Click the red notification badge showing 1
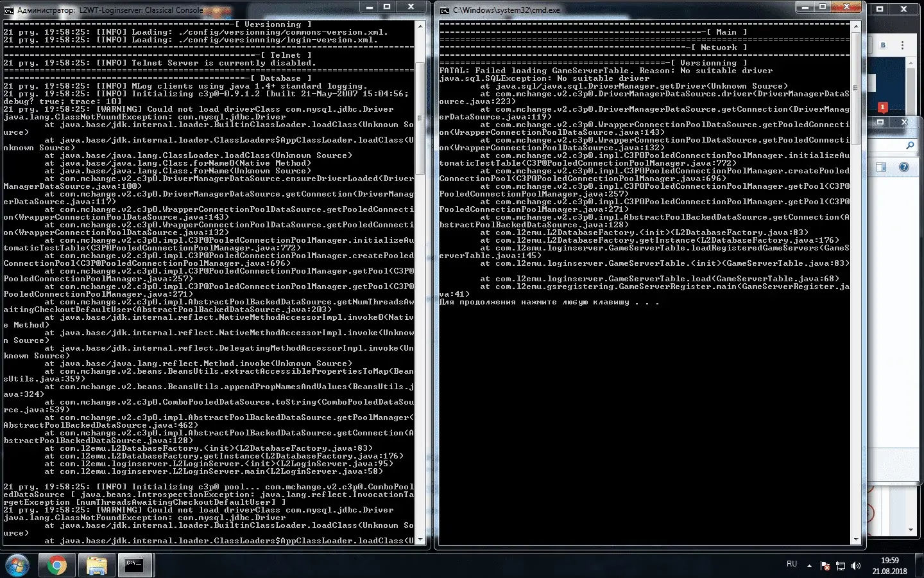 point(883,107)
